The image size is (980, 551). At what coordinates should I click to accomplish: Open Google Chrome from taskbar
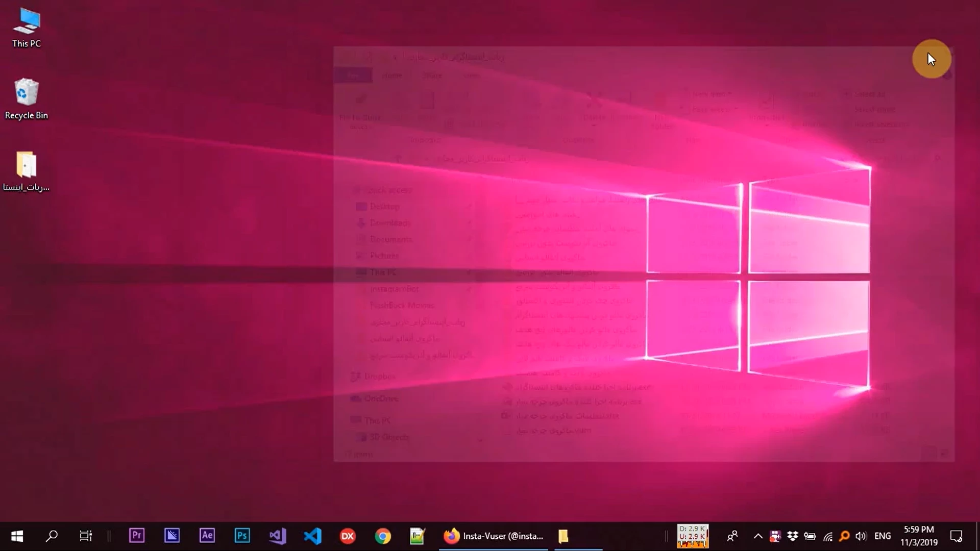tap(383, 536)
